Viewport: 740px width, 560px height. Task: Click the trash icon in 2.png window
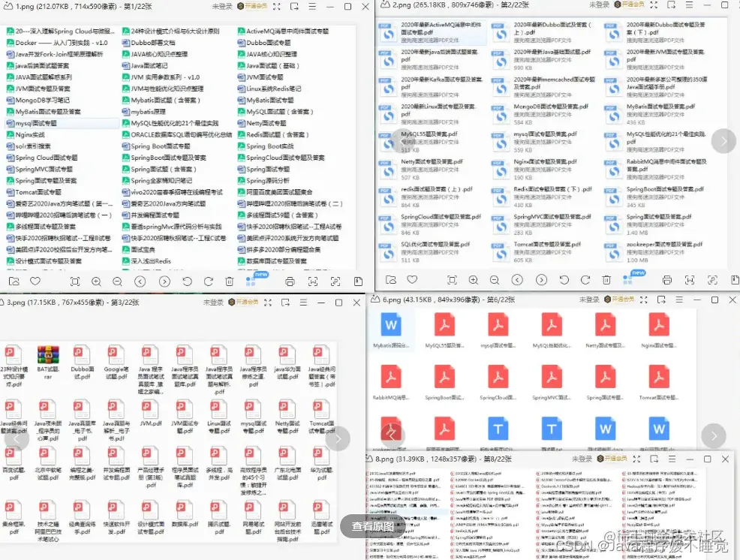(x=606, y=280)
